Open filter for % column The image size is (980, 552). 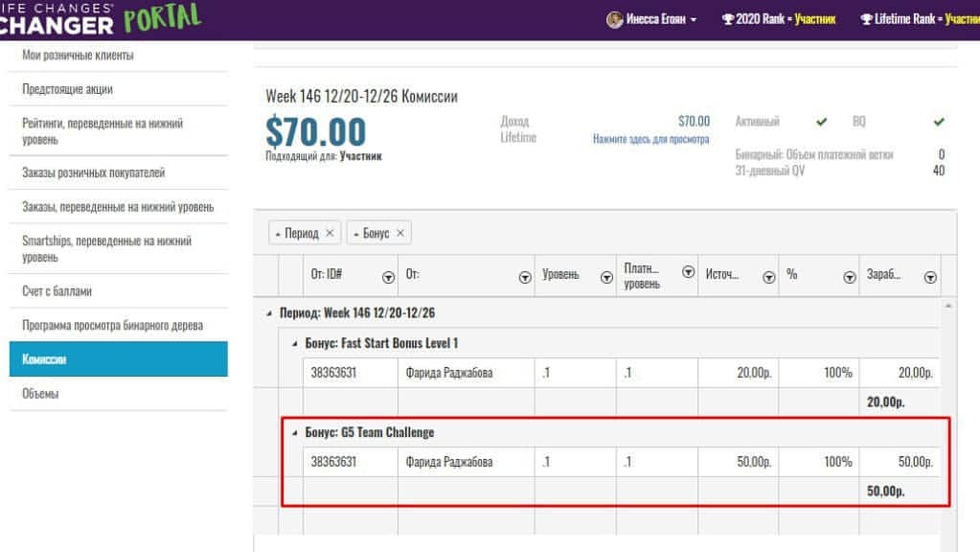tap(850, 278)
